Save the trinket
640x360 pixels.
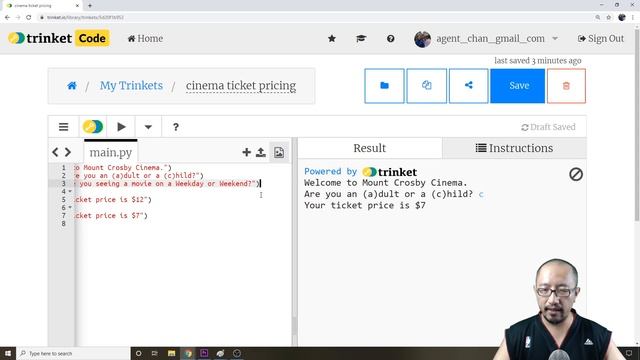click(518, 86)
